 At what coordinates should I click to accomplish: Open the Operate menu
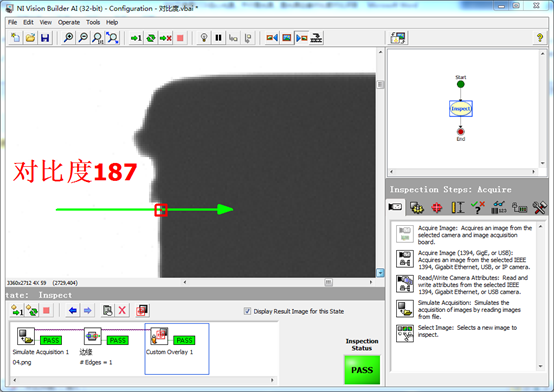pos(69,22)
